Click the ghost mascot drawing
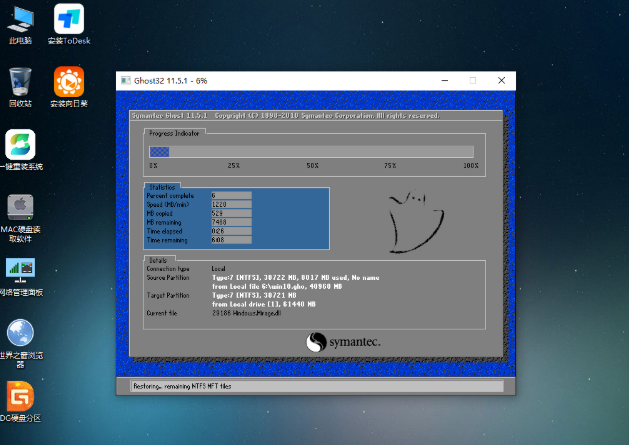Screen dimensions: 629x445 416,222
